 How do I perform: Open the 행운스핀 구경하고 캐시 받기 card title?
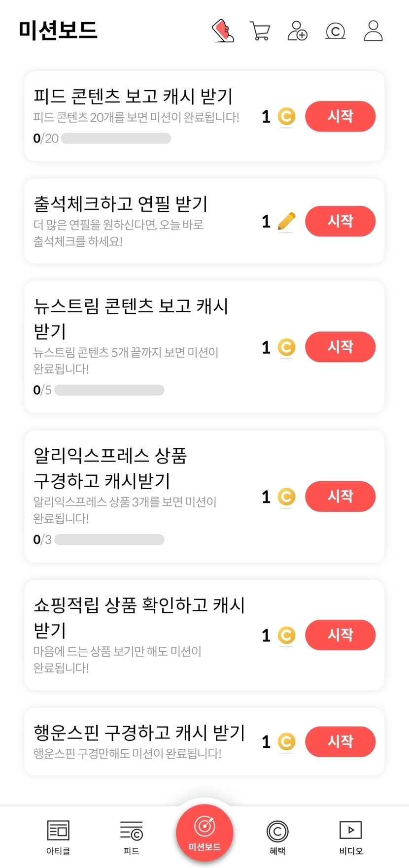139,733
